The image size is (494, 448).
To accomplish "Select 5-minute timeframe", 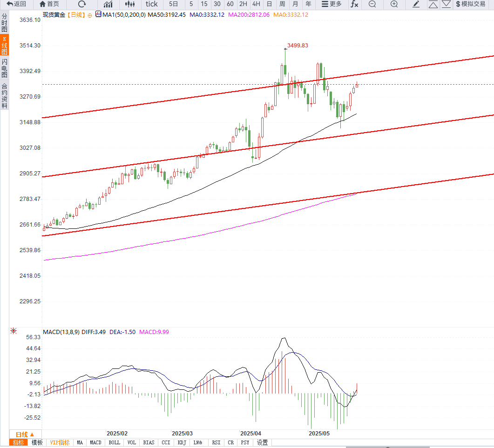I will click(x=191, y=4).
